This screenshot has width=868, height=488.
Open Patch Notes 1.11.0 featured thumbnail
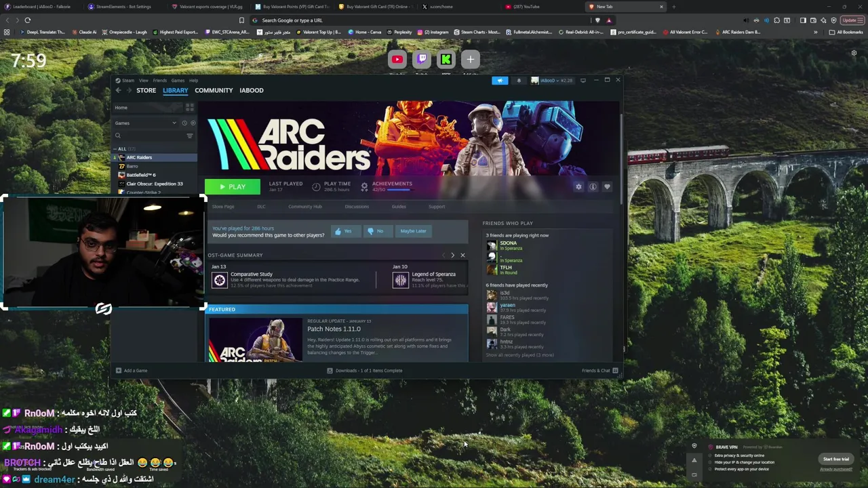[x=256, y=339]
